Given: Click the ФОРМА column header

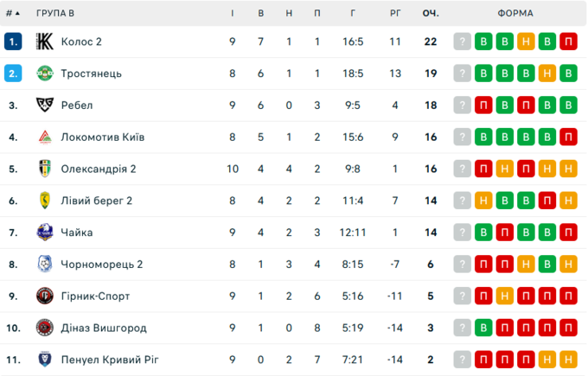Looking at the screenshot, I should coord(515,14).
